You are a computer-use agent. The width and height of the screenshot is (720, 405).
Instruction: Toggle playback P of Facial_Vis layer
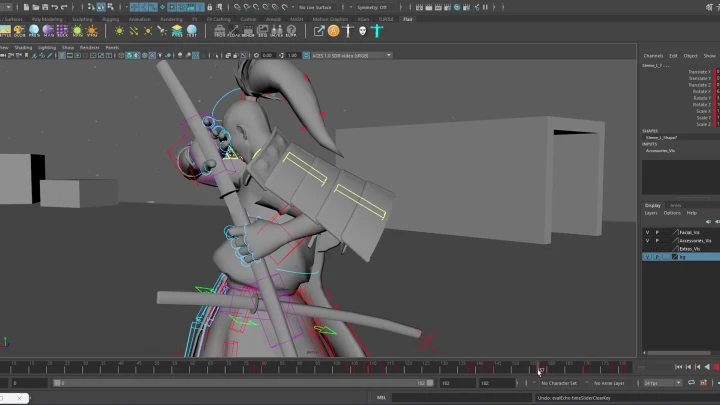point(657,232)
